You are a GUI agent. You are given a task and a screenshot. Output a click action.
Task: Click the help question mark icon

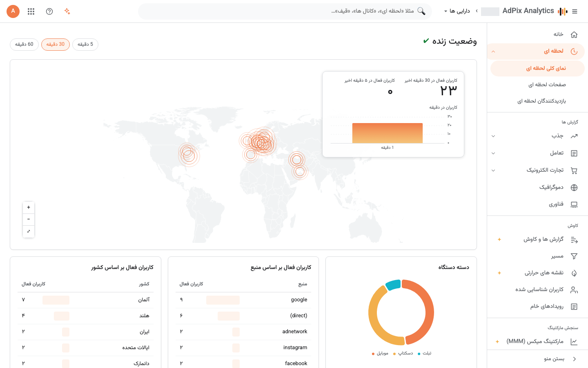(49, 11)
